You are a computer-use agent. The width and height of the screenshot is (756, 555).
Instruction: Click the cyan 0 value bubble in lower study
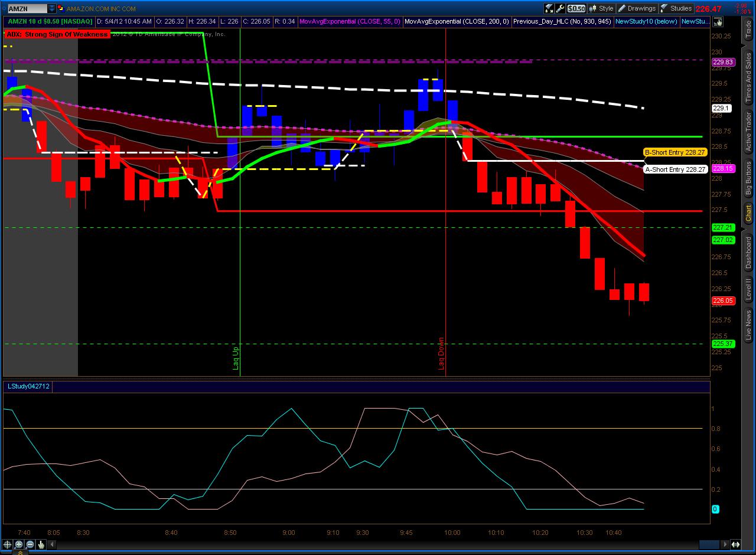[715, 509]
